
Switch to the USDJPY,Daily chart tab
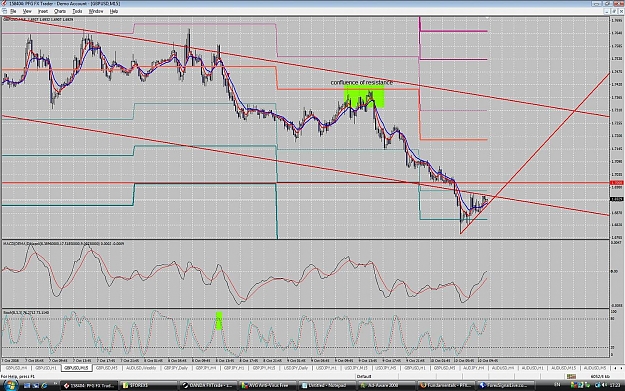point(296,368)
